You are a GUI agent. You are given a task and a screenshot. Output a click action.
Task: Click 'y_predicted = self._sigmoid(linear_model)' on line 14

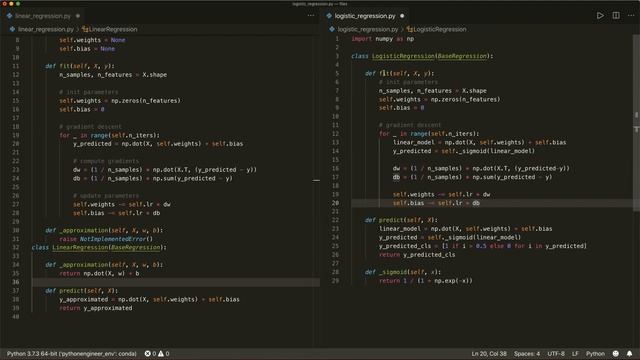(464, 151)
